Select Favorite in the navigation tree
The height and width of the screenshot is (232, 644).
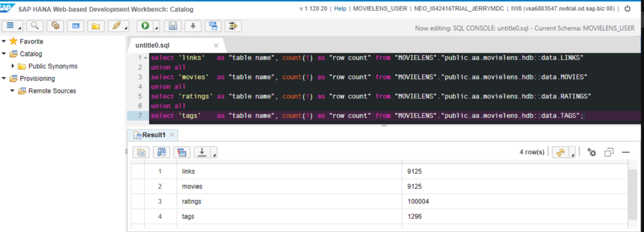tap(31, 42)
